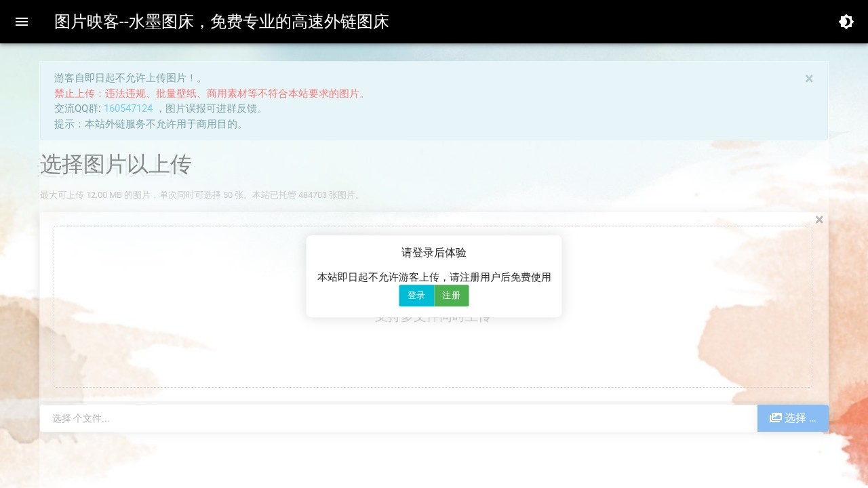Click the dialog message about 游客上传

tap(433, 277)
